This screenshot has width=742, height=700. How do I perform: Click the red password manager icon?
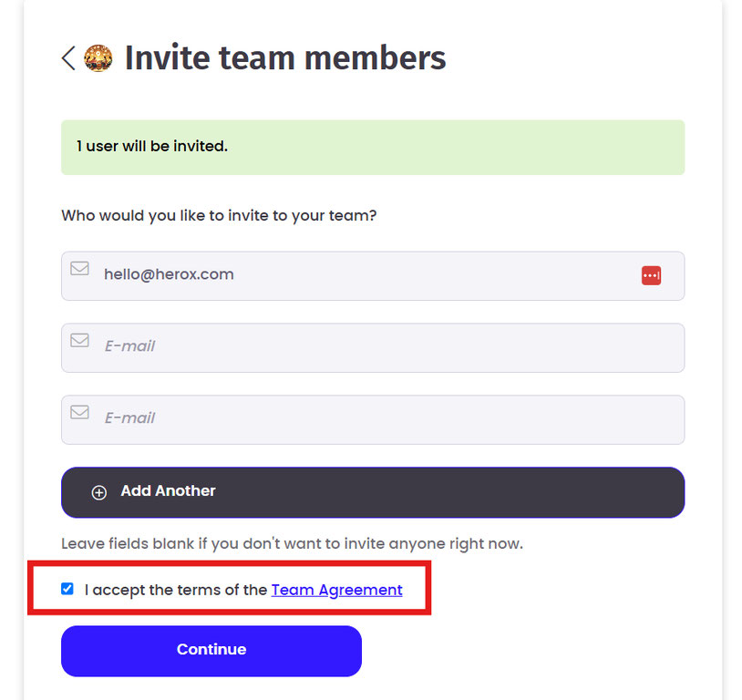click(651, 275)
